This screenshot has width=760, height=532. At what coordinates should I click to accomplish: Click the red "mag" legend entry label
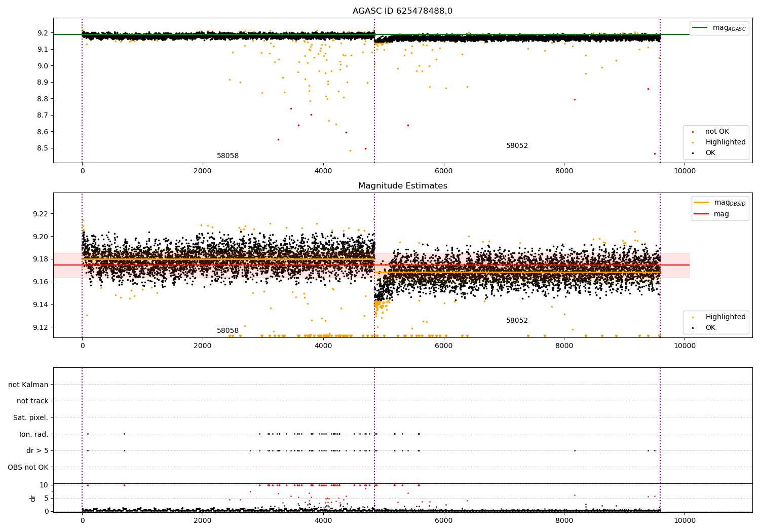[x=721, y=214]
